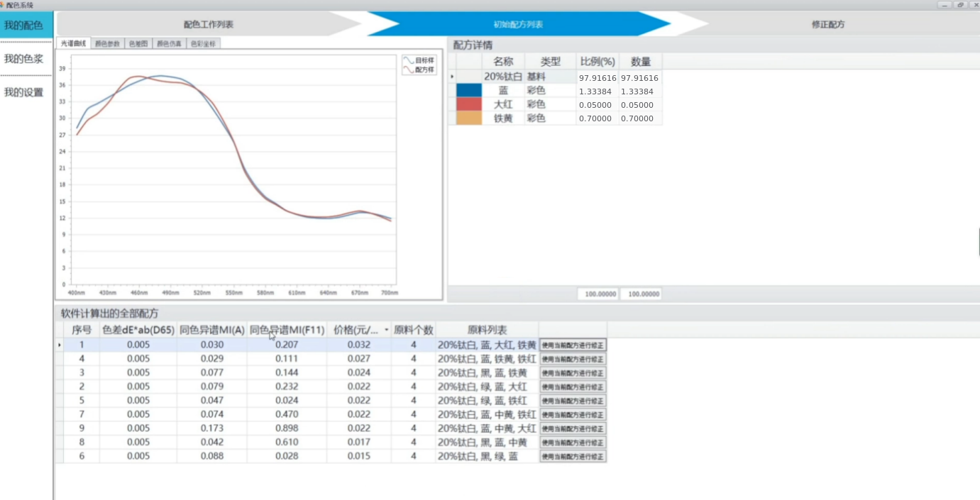Sort by 色差dE*ab(D65) column header
The width and height of the screenshot is (980, 500).
(138, 330)
